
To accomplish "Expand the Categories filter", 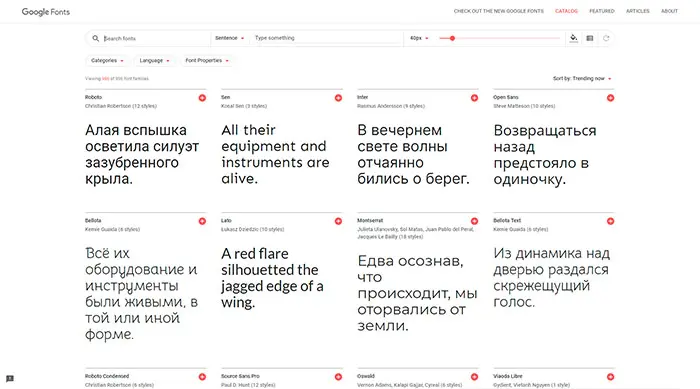I will click(107, 60).
